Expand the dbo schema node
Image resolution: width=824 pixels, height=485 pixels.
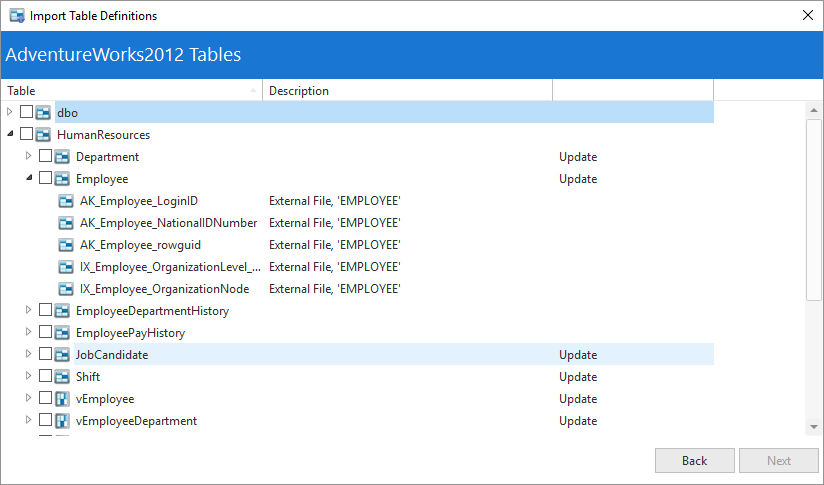(x=9, y=111)
